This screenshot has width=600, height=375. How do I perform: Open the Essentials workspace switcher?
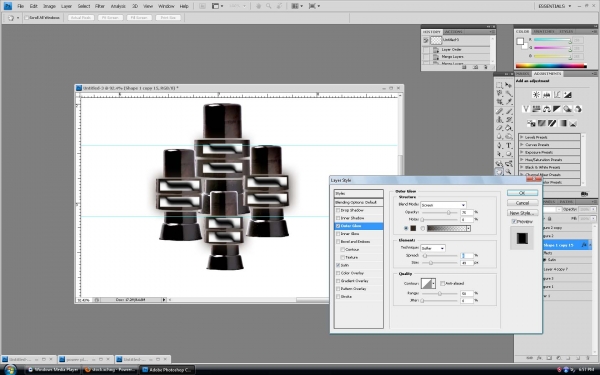555,6
